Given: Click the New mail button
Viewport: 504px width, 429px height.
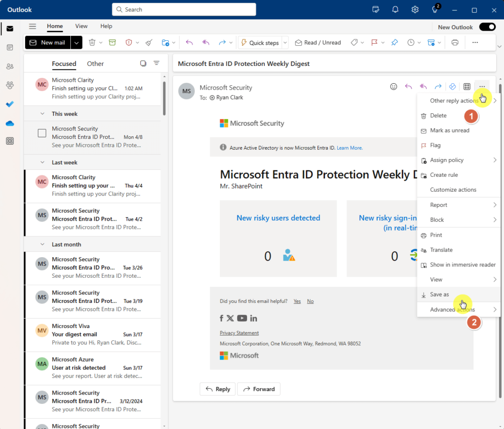Looking at the screenshot, I should point(48,42).
